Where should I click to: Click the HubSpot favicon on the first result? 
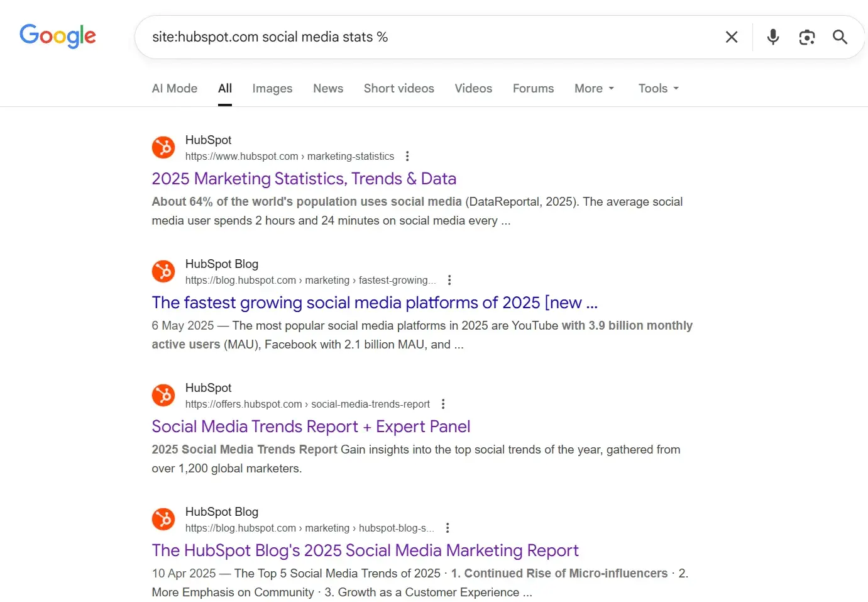(x=163, y=147)
